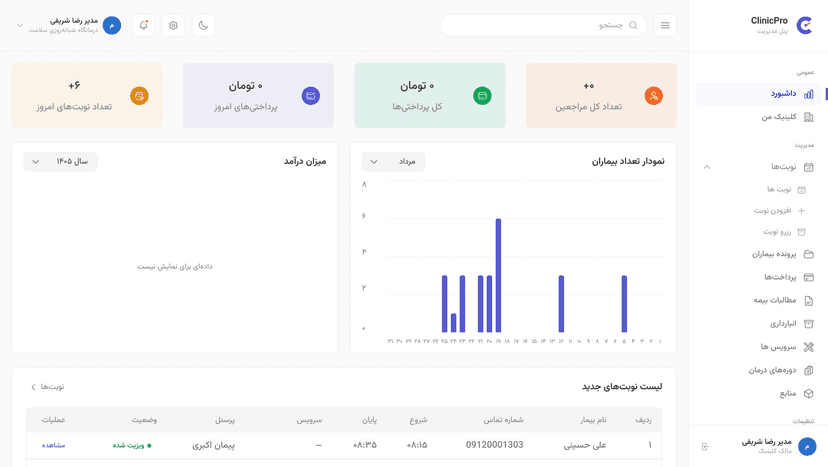Click the plus icon beside افزودن نوبت
The height and width of the screenshot is (467, 828).
click(x=802, y=211)
